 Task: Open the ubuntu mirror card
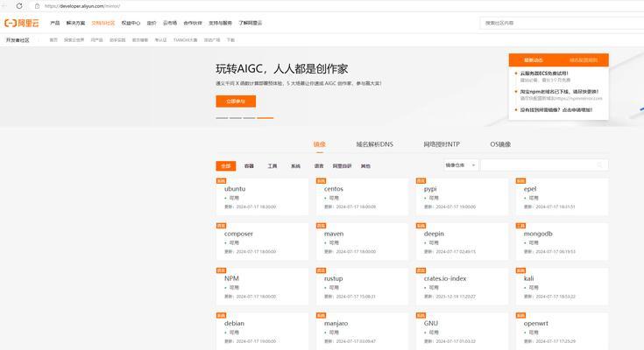tap(262, 197)
